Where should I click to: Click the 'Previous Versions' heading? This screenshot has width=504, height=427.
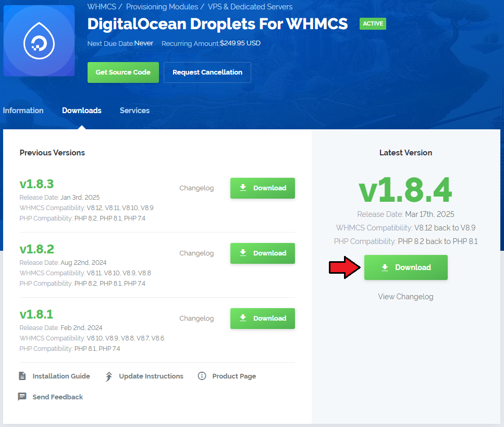[52, 153]
